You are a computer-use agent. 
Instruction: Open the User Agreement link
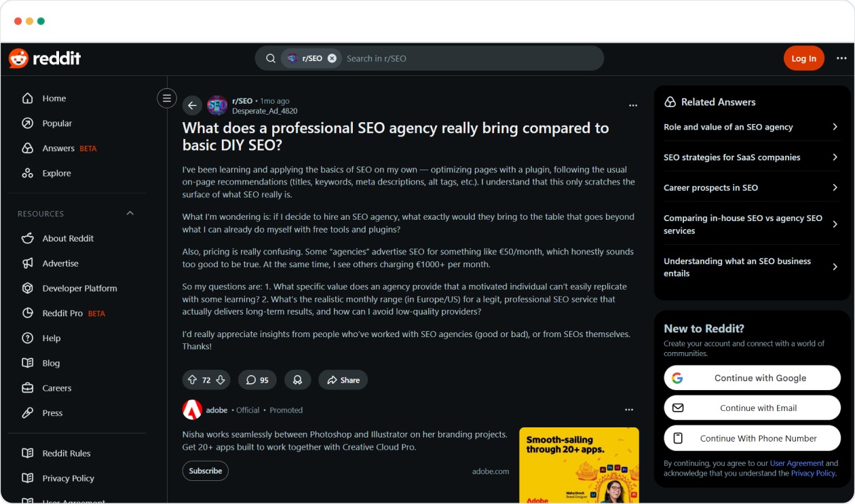(x=797, y=463)
